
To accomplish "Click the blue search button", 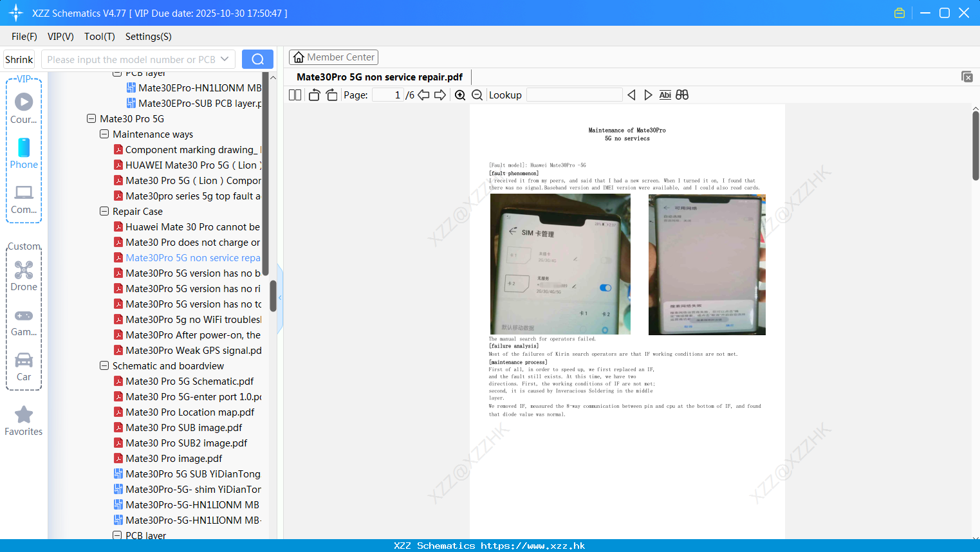I will click(257, 59).
